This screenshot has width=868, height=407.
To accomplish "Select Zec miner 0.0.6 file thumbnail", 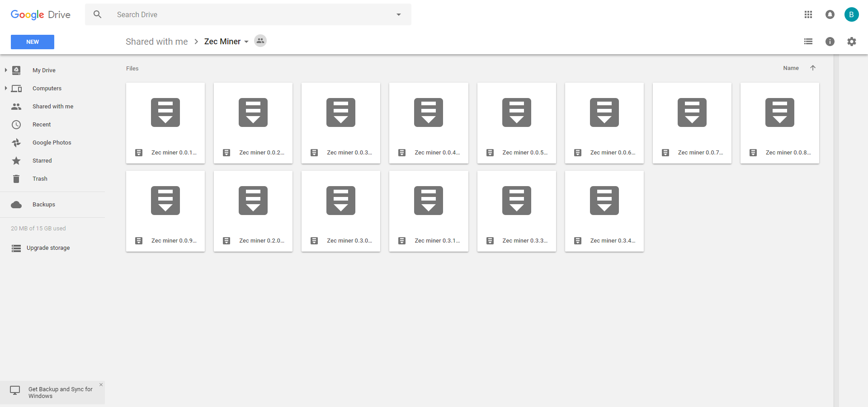I will tap(604, 123).
